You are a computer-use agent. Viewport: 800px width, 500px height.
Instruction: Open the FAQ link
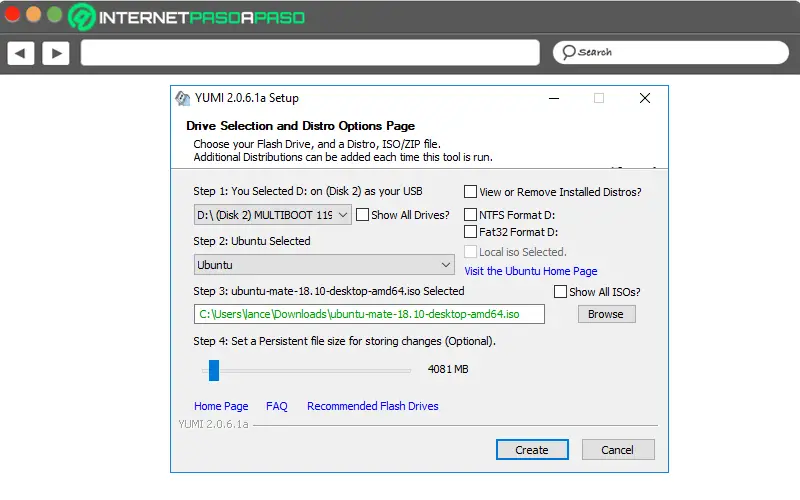[x=277, y=406]
